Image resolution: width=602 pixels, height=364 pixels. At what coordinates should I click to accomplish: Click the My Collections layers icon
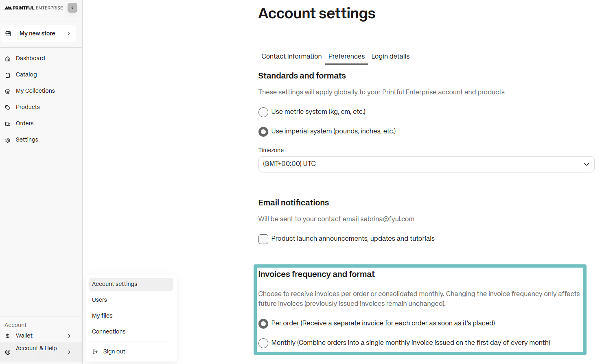(x=8, y=92)
